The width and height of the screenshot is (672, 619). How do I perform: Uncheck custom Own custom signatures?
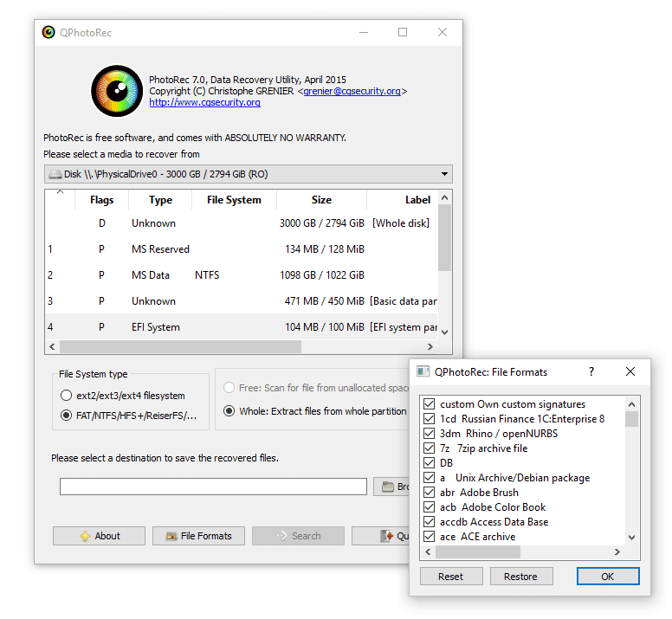[x=429, y=404]
